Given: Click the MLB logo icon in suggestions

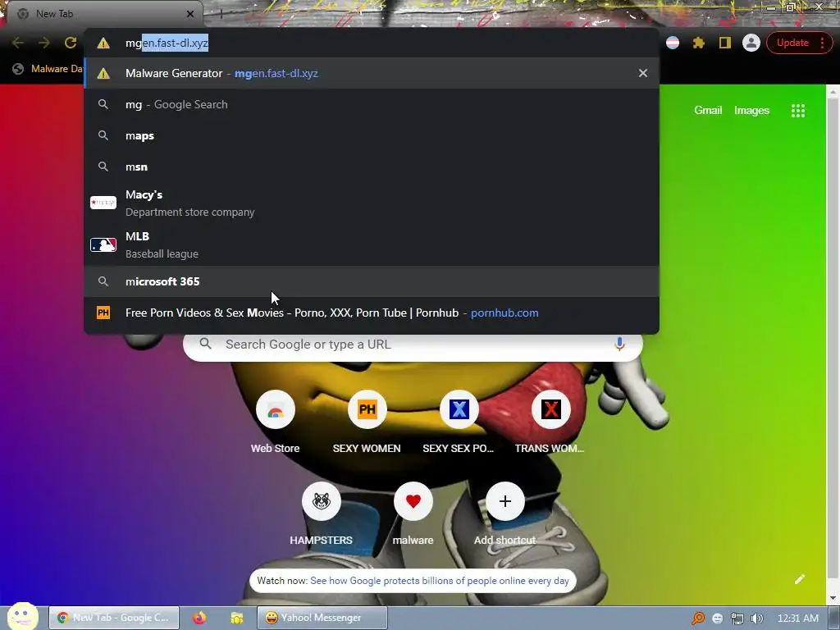Looking at the screenshot, I should [x=103, y=244].
